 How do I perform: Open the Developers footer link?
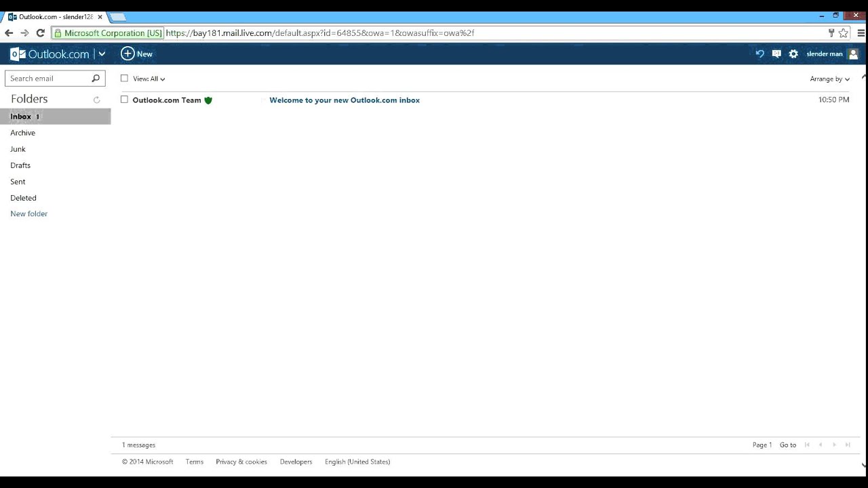[x=296, y=462]
